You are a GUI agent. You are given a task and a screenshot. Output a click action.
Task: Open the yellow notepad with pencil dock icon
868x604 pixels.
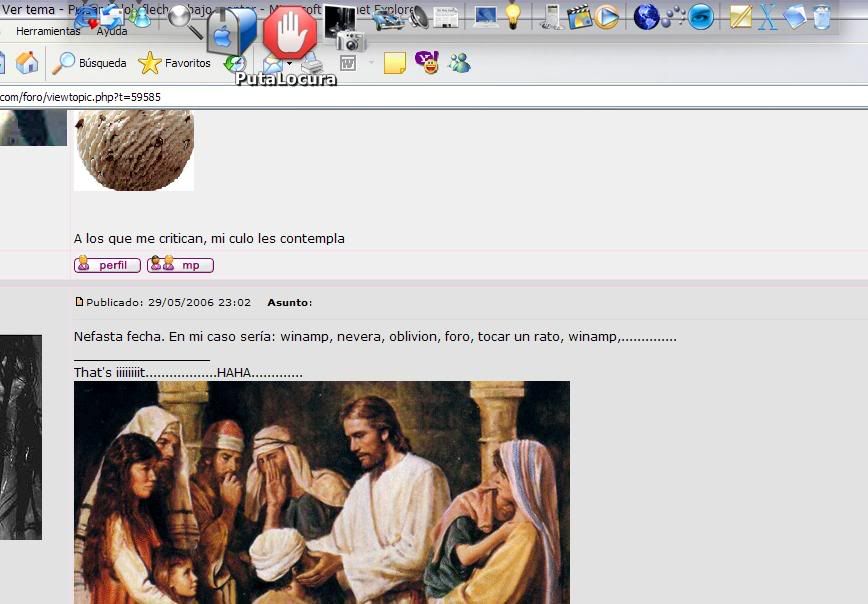[x=741, y=17]
